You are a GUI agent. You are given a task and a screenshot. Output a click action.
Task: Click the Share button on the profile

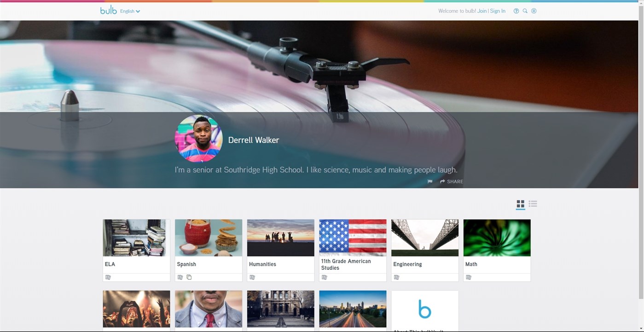tap(451, 181)
